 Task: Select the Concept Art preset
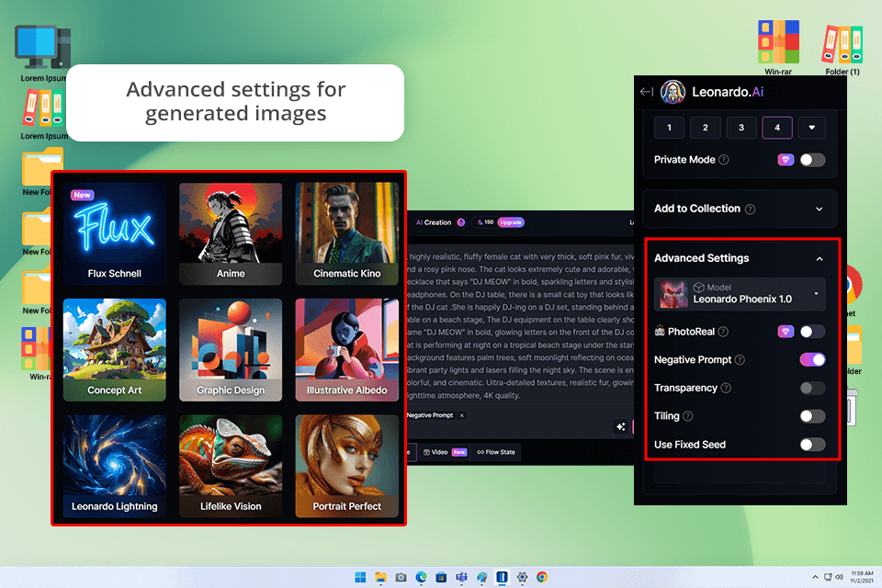click(x=114, y=349)
